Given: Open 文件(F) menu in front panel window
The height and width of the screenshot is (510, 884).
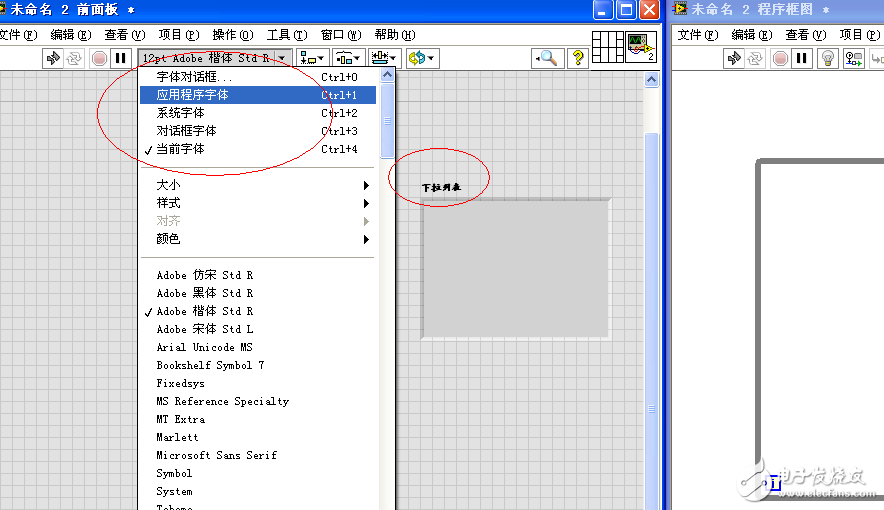Looking at the screenshot, I should [18, 35].
